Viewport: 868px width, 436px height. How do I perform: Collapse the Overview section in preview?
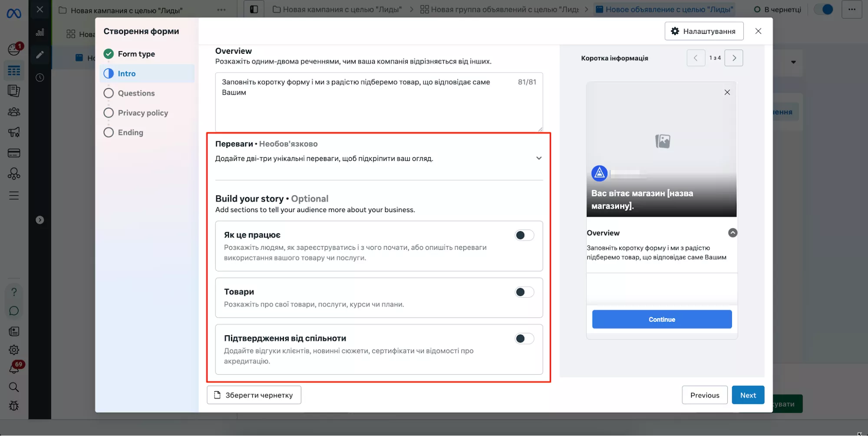732,233
